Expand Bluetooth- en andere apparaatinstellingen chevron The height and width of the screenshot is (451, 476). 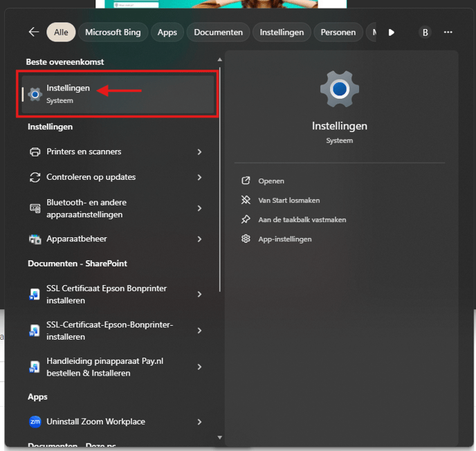click(199, 208)
